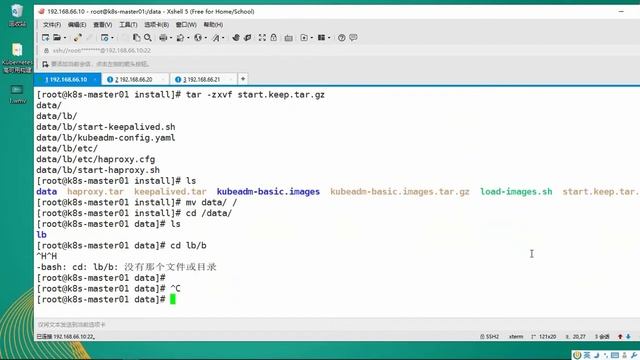The width and height of the screenshot is (640, 360).
Task: Click data/lb/etc/haproxy.cfg line
Action: click(x=96, y=159)
